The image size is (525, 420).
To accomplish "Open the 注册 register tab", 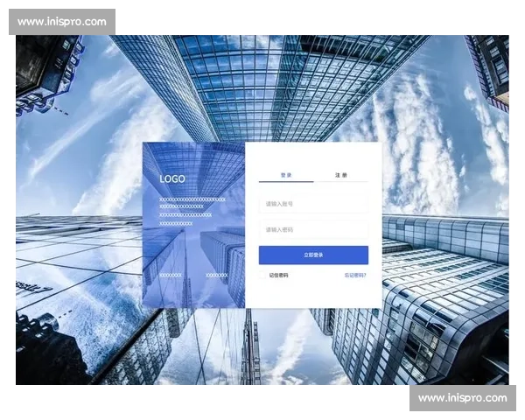I will pyautogui.click(x=340, y=175).
